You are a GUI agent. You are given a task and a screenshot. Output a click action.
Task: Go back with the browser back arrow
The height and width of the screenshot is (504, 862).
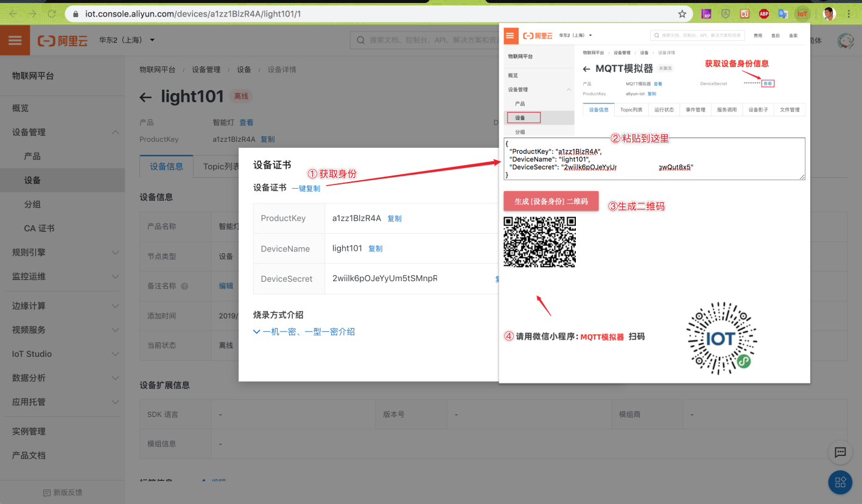pos(13,13)
